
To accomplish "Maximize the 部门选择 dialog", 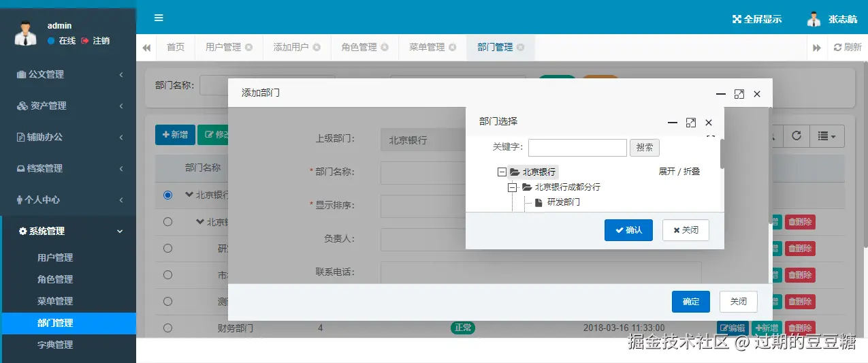I will 691,123.
